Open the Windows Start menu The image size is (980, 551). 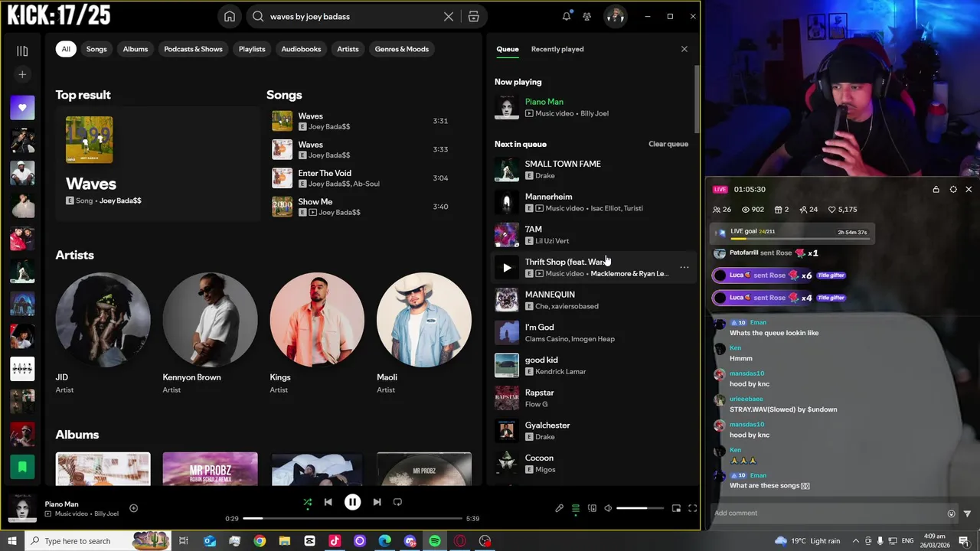(x=11, y=541)
